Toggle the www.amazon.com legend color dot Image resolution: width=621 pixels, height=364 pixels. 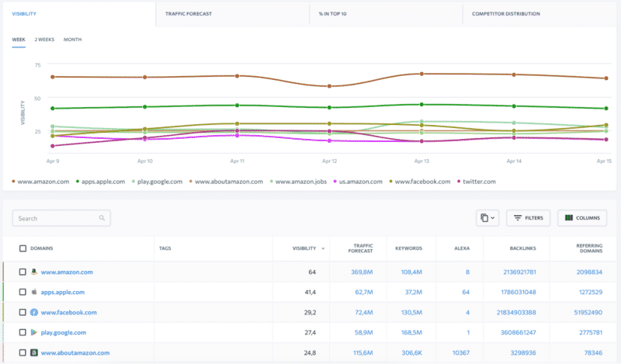coord(14,182)
